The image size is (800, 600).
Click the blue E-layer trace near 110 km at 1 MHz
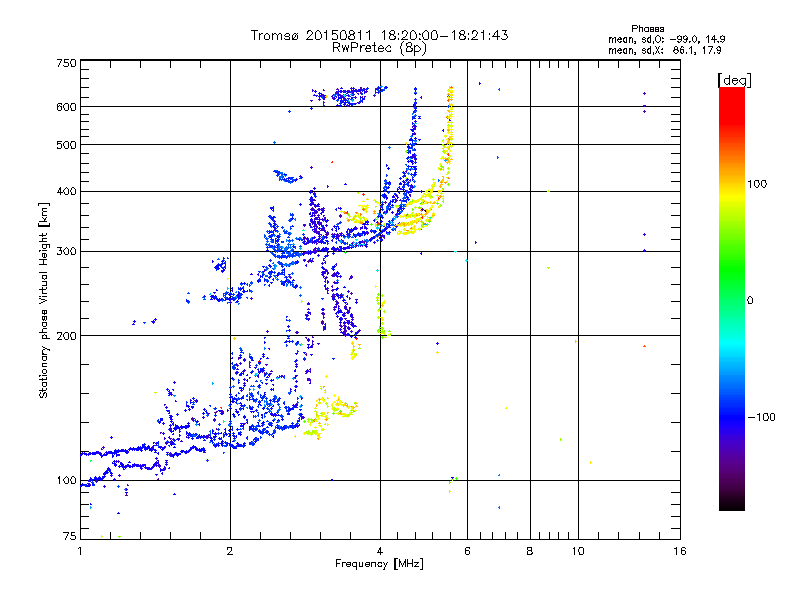(x=120, y=452)
